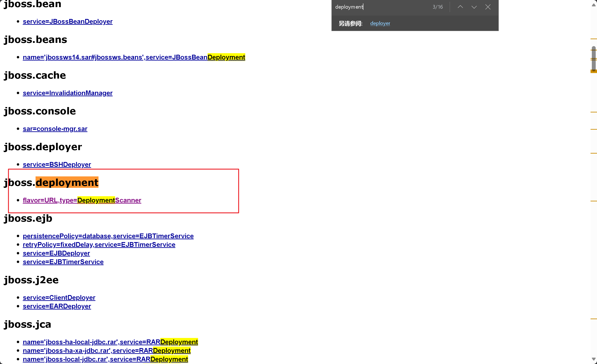597x364 pixels.
Task: Open service=BSHDeployer link
Action: tap(57, 165)
